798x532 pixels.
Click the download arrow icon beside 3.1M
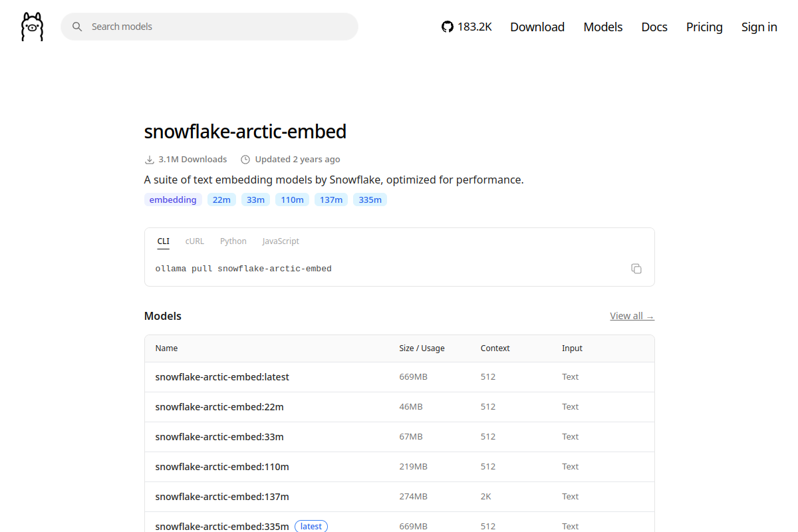point(150,160)
